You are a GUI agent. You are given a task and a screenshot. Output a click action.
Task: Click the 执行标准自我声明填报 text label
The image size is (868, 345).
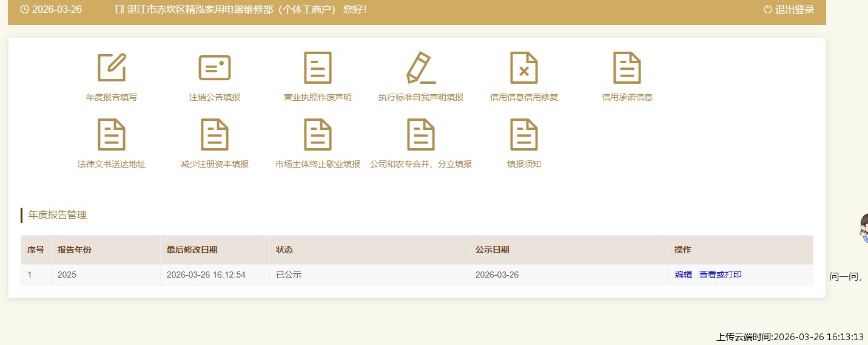point(421,97)
